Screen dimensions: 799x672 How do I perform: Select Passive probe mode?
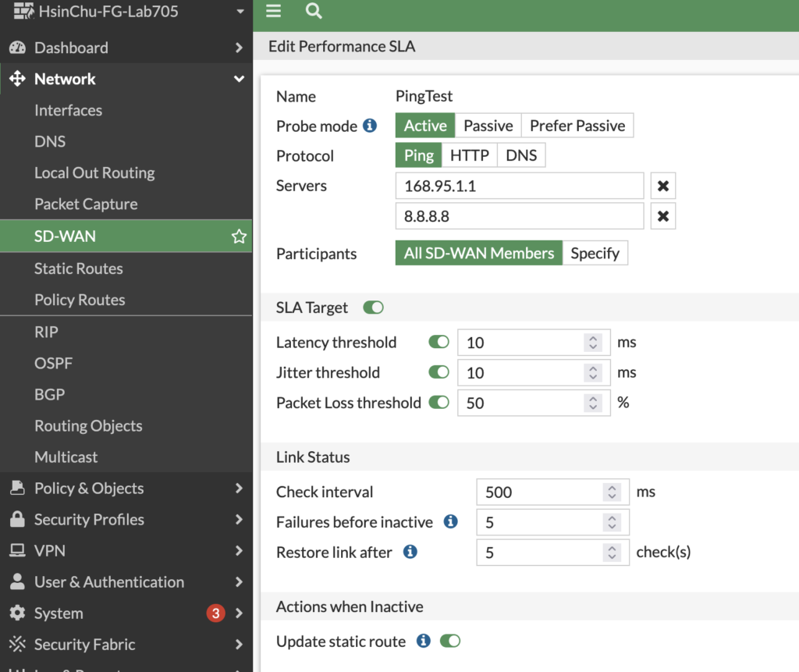[488, 126]
